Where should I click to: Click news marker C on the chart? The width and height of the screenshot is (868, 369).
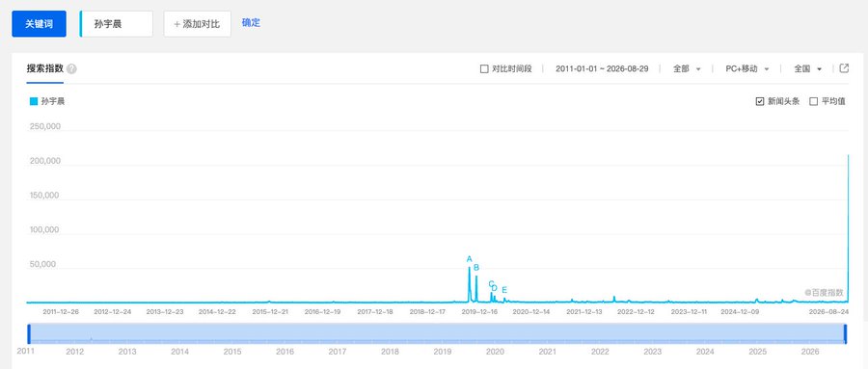[x=491, y=284]
